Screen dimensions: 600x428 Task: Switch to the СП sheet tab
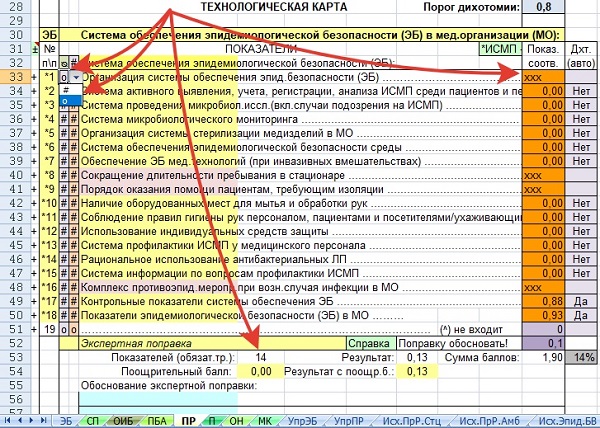92,421
